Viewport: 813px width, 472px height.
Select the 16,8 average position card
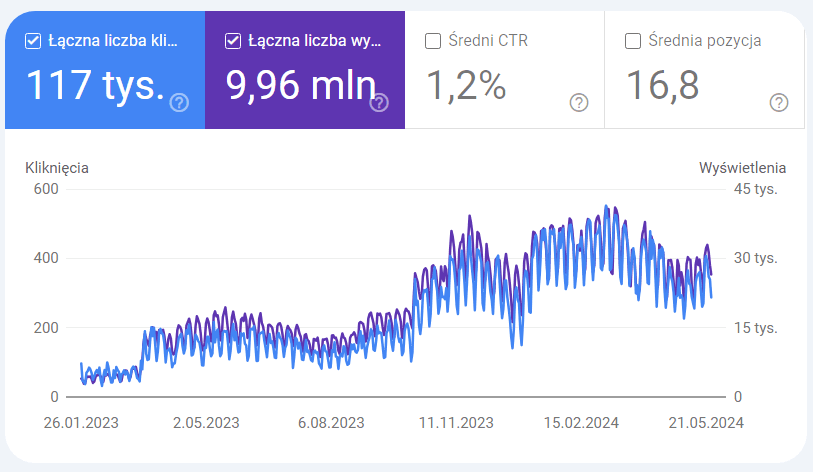click(705, 70)
